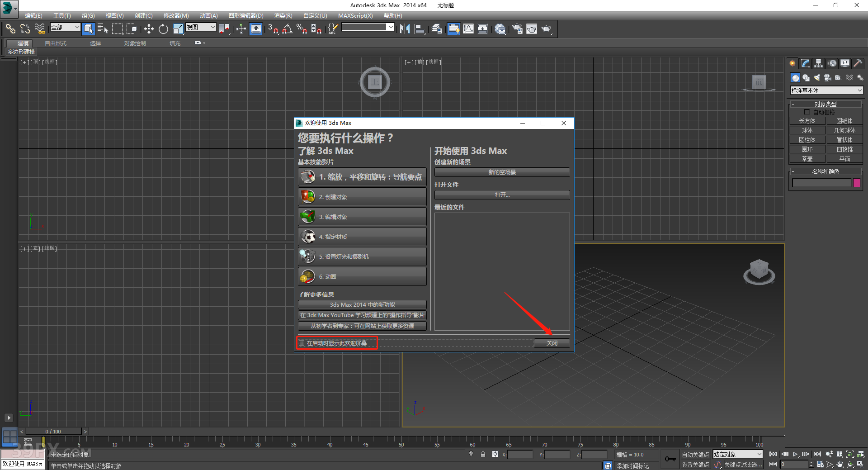Open the reference coordinate 视图 dropdown
Image resolution: width=868 pixels, height=470 pixels.
pos(201,27)
